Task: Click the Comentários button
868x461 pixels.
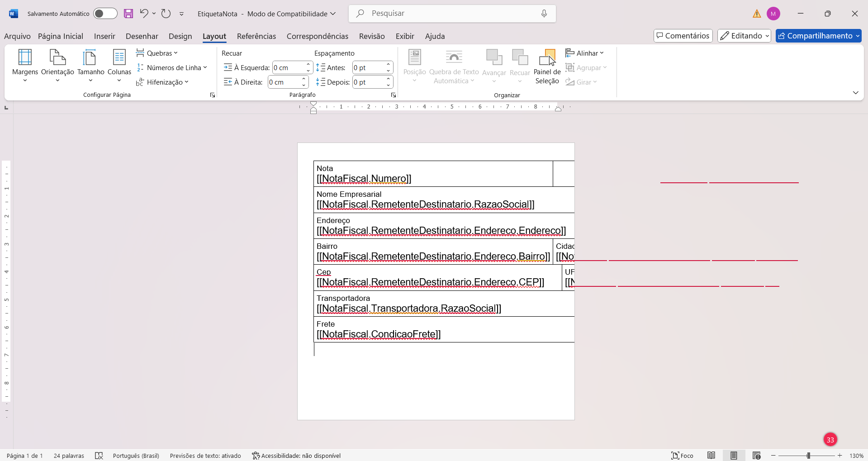Action: 683,36
